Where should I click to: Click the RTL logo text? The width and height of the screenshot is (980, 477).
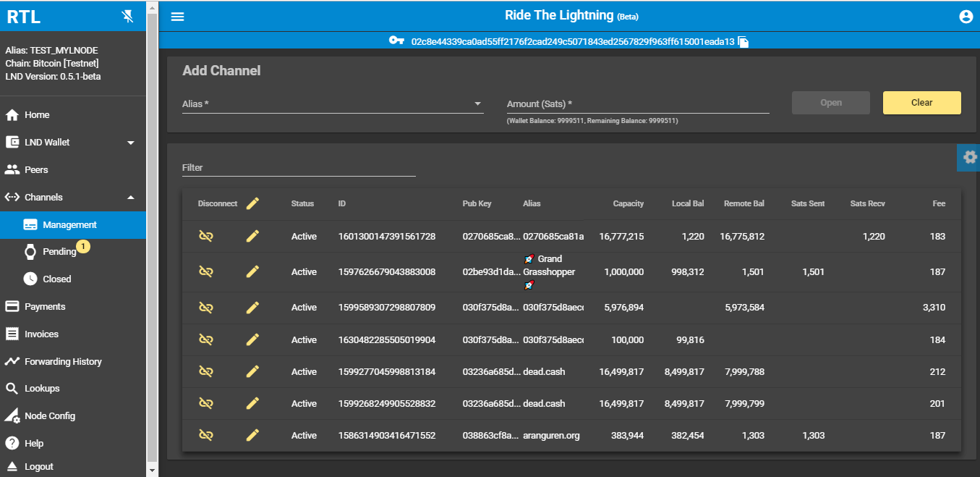24,17
